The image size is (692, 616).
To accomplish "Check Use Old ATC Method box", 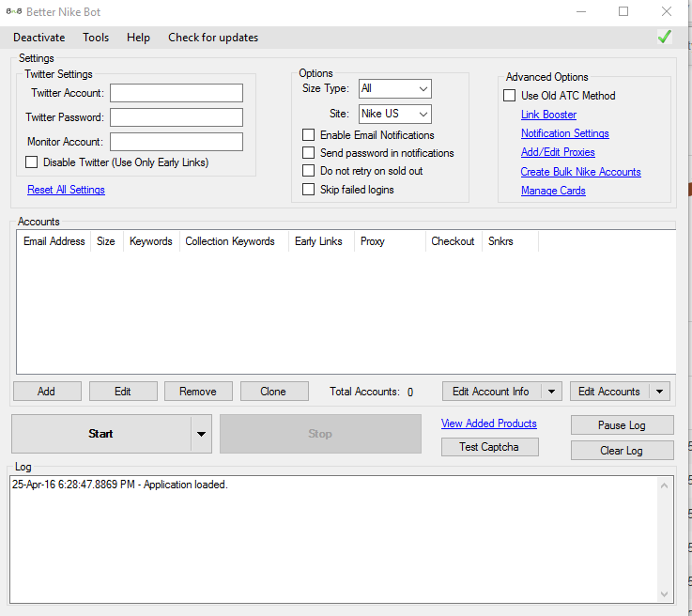I will coord(509,96).
